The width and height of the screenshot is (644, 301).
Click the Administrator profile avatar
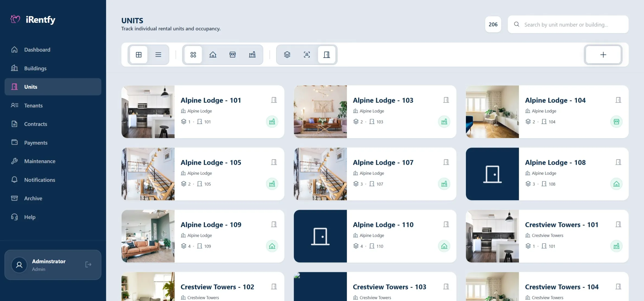point(19,265)
